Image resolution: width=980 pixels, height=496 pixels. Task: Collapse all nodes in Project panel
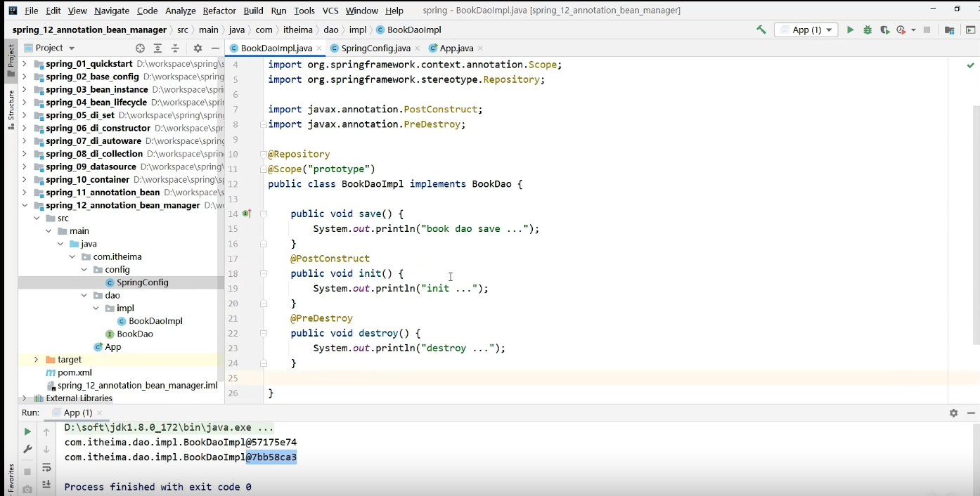[176, 48]
